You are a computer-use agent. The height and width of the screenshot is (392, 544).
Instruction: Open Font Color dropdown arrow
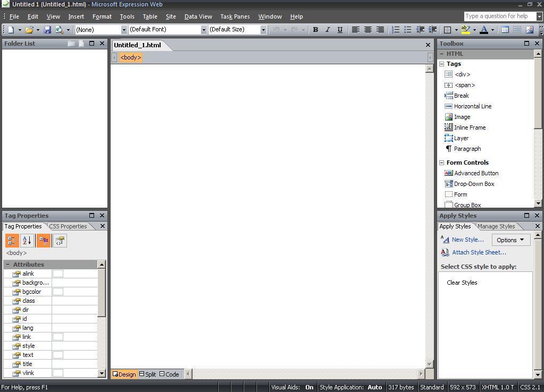click(x=492, y=30)
